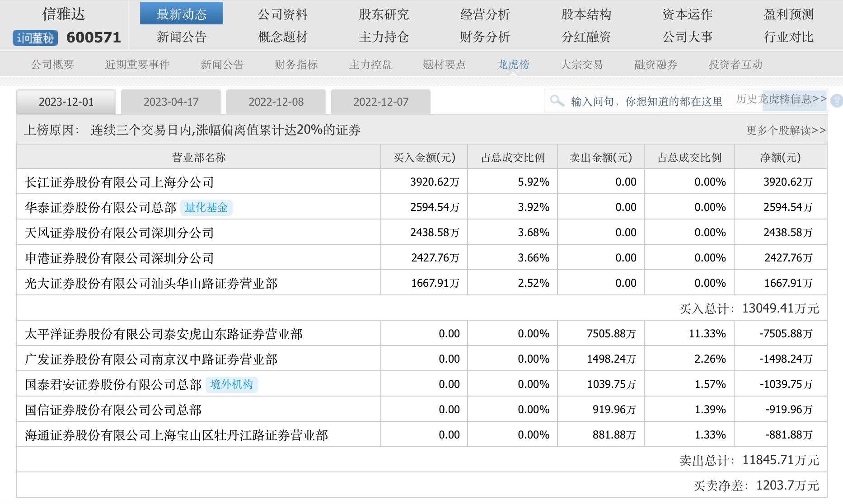View the 2022-12-07 date tab
Screen dimensions: 843x504
click(x=381, y=102)
